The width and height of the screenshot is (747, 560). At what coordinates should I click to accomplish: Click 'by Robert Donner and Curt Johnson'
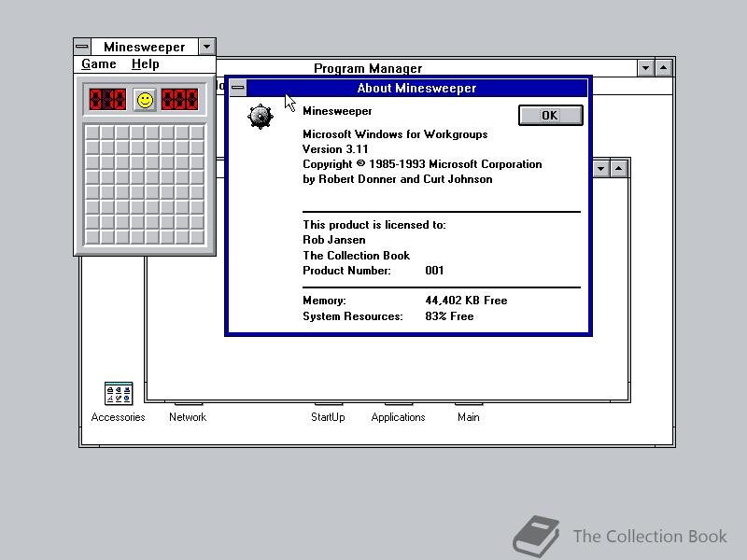coord(398,179)
